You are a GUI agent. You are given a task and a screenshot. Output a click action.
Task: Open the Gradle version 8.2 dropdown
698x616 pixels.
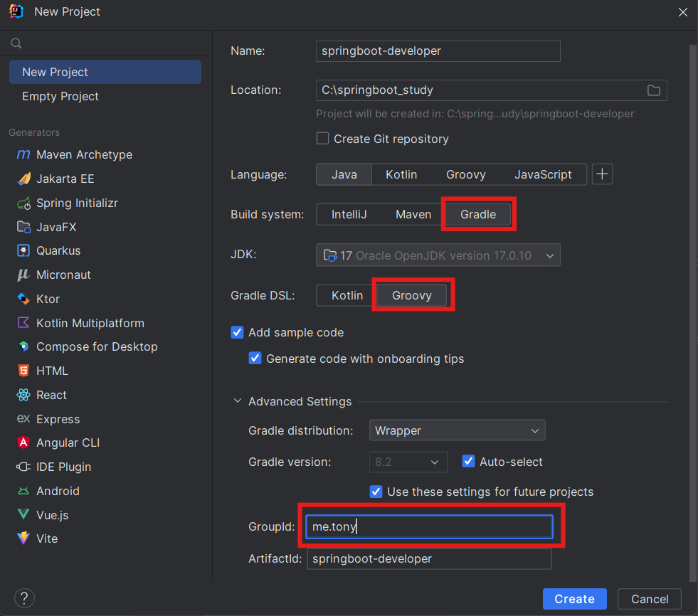408,462
